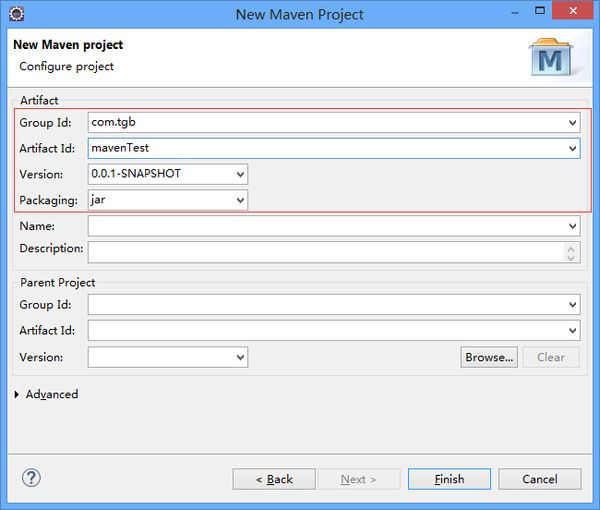Image resolution: width=600 pixels, height=510 pixels.
Task: Open the Name field dropdown arrow
Action: click(572, 226)
